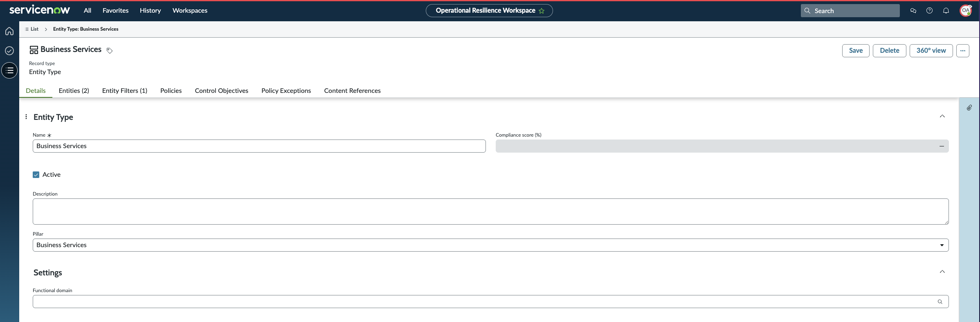
Task: Switch to the Policies tab
Action: pyautogui.click(x=171, y=91)
